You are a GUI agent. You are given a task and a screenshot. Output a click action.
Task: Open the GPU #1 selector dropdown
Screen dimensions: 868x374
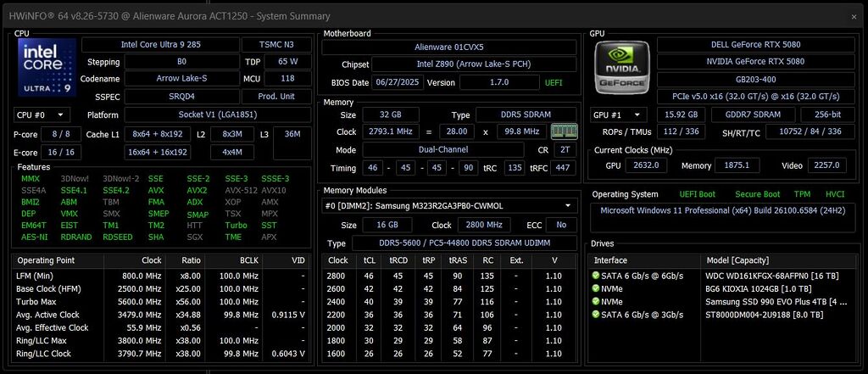click(x=619, y=114)
